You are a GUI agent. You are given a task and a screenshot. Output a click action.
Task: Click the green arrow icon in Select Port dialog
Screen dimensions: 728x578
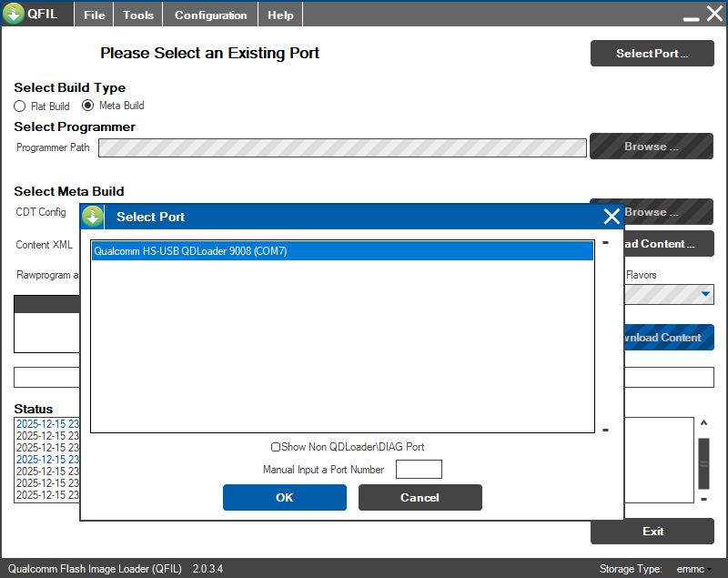pos(93,217)
